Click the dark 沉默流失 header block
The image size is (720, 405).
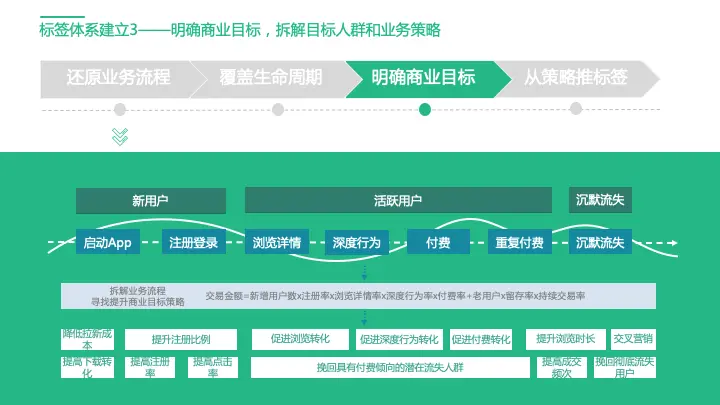600,200
